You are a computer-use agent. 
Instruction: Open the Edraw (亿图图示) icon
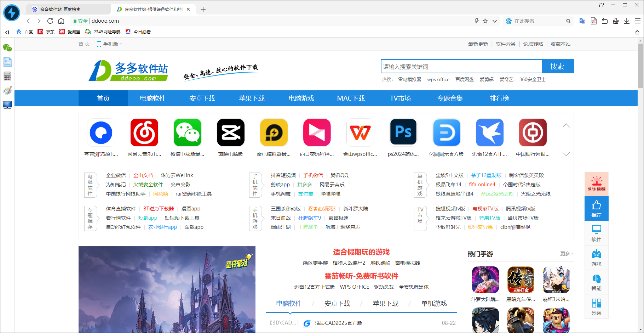(x=447, y=132)
